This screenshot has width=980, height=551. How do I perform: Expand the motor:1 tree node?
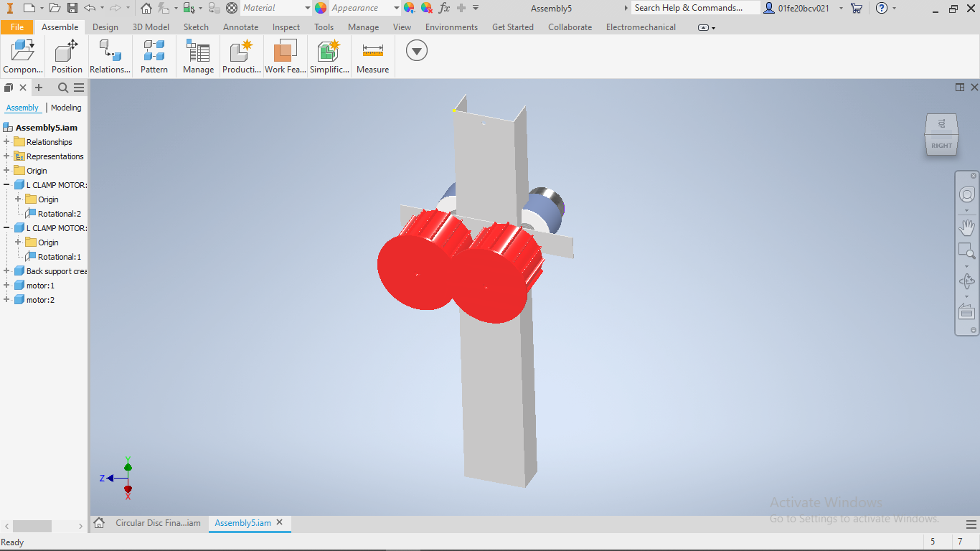coord(6,286)
